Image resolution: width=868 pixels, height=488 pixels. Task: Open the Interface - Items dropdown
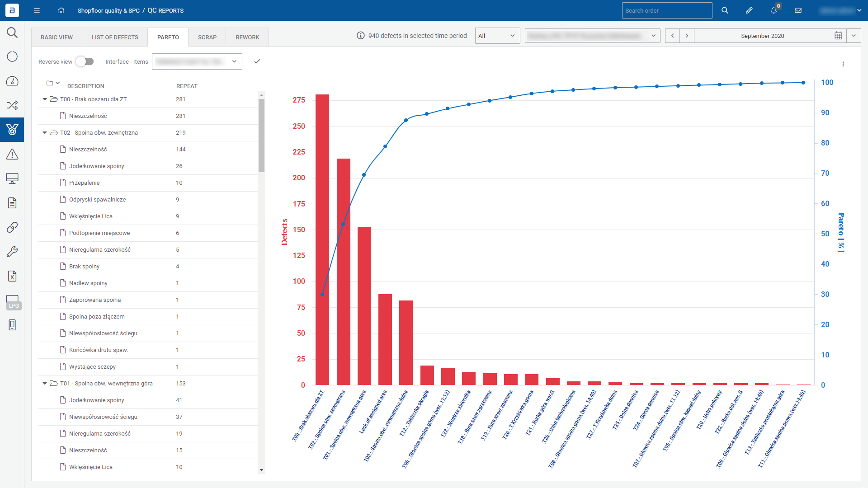(x=197, y=61)
